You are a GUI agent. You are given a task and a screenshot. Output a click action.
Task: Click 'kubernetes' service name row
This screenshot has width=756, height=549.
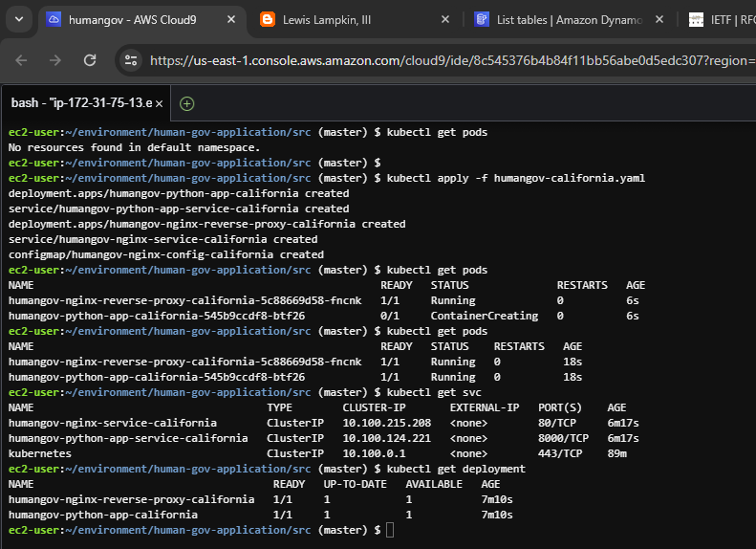[x=39, y=454]
